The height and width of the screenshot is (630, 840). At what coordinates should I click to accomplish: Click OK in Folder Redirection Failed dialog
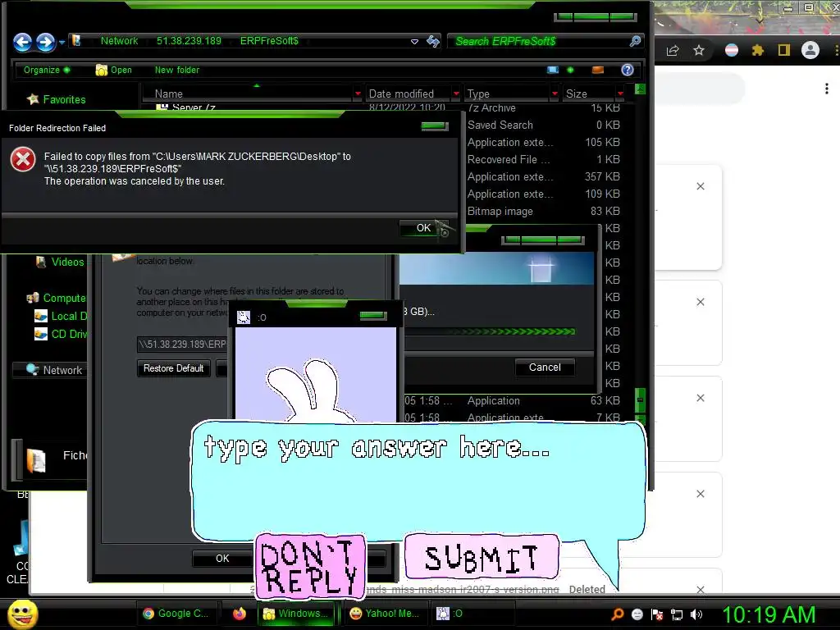[x=423, y=228]
